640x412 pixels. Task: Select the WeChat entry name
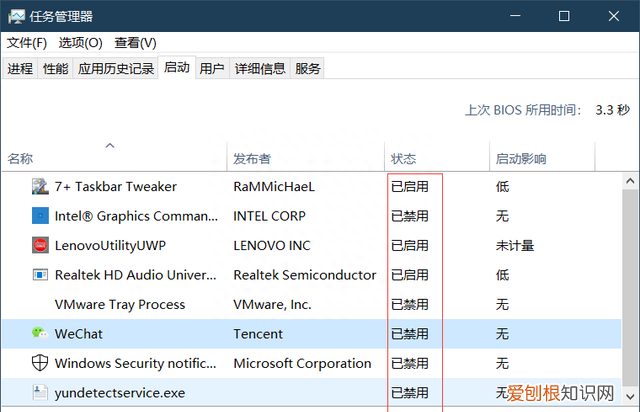pos(78,334)
